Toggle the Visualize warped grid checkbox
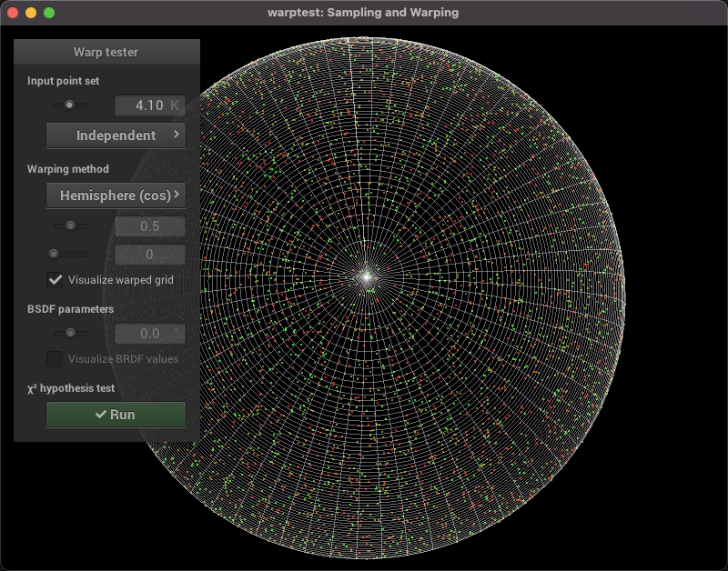 click(x=56, y=280)
